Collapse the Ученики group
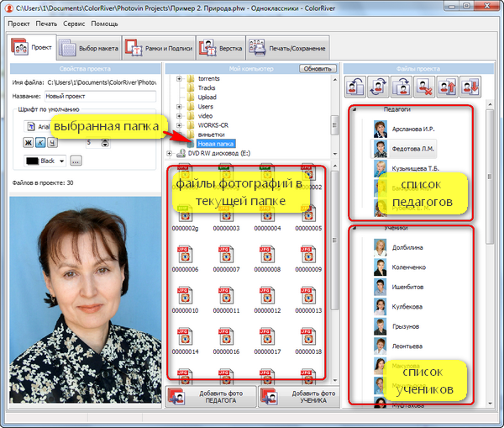 point(354,228)
